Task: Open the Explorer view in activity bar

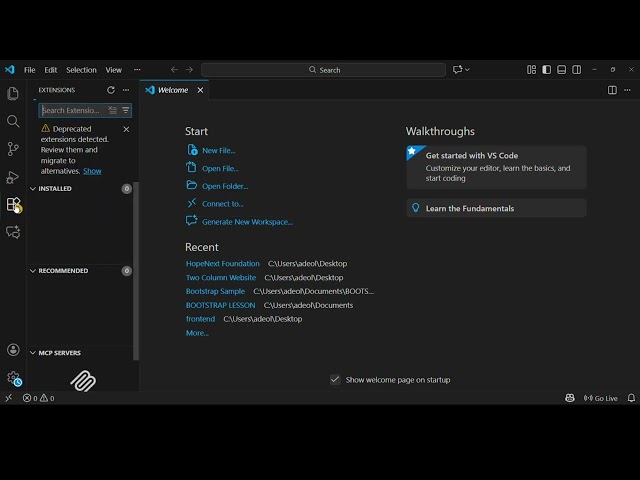Action: click(x=13, y=93)
